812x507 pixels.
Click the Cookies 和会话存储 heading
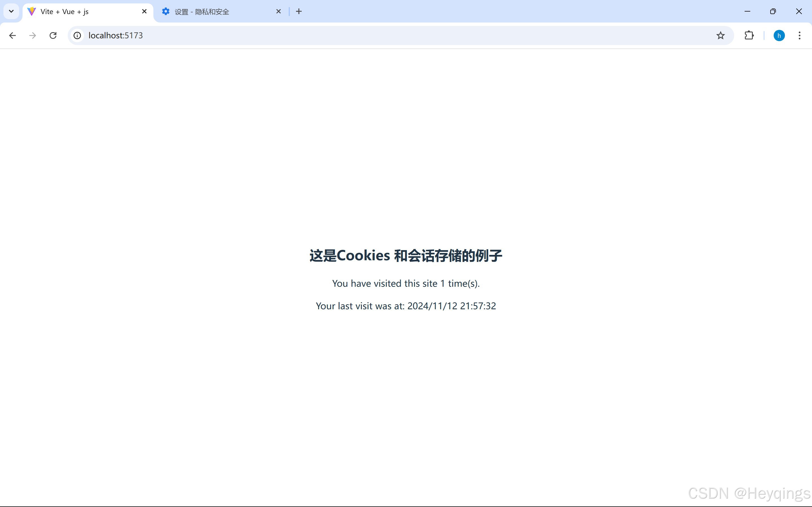tap(406, 255)
